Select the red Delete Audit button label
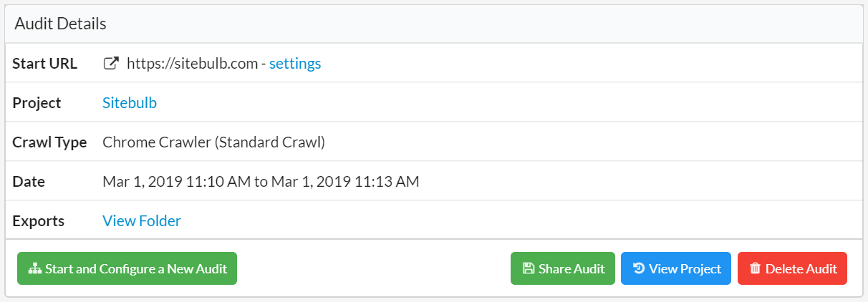 (801, 269)
